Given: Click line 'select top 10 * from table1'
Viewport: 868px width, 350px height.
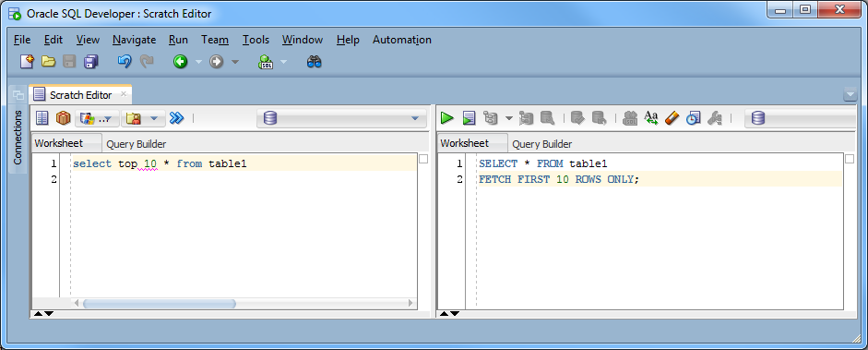Looking at the screenshot, I should tap(160, 163).
